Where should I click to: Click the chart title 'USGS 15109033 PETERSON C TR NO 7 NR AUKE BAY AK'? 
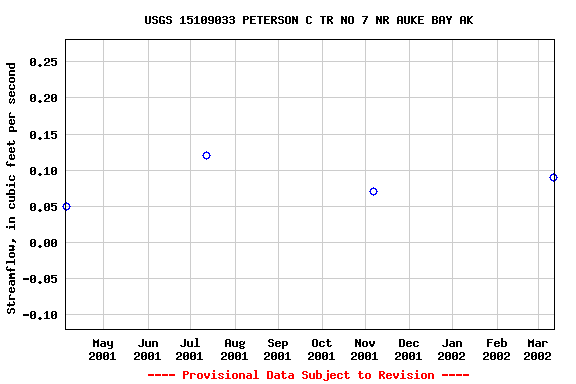tap(309, 20)
